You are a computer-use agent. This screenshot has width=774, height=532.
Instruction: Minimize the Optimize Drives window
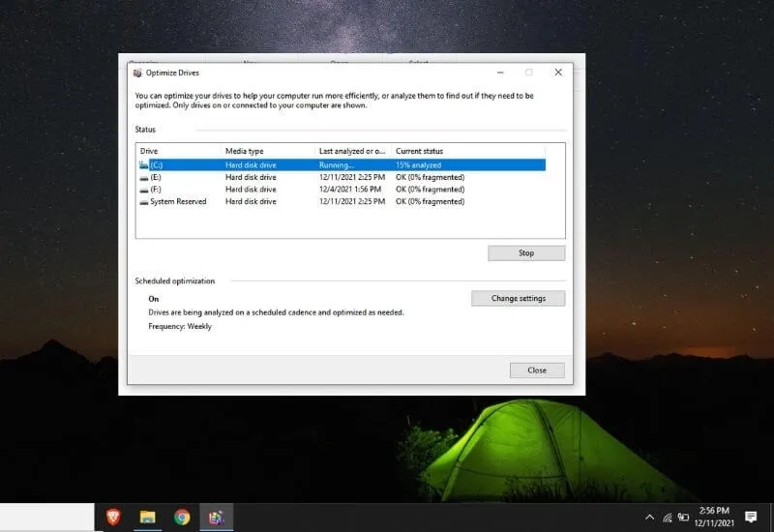point(500,73)
